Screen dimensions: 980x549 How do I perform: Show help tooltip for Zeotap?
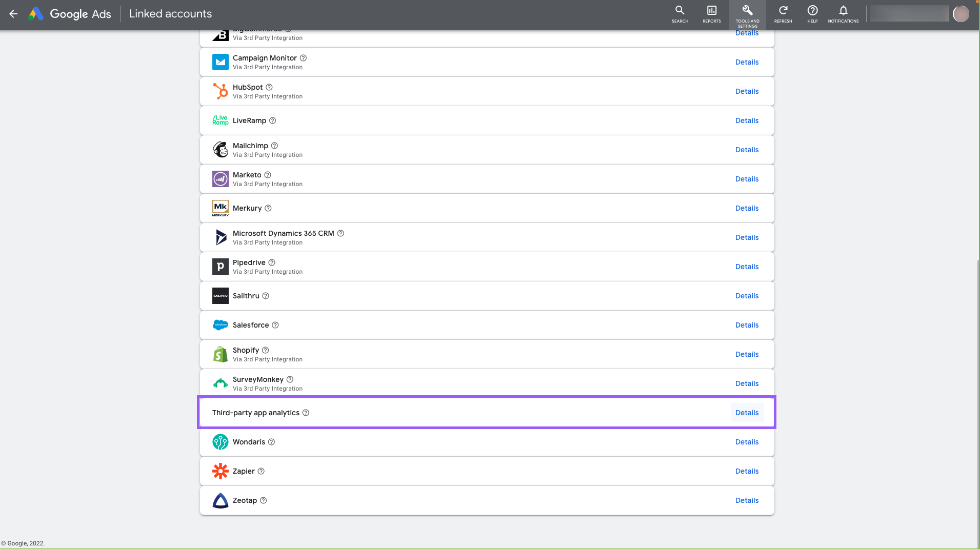(264, 500)
